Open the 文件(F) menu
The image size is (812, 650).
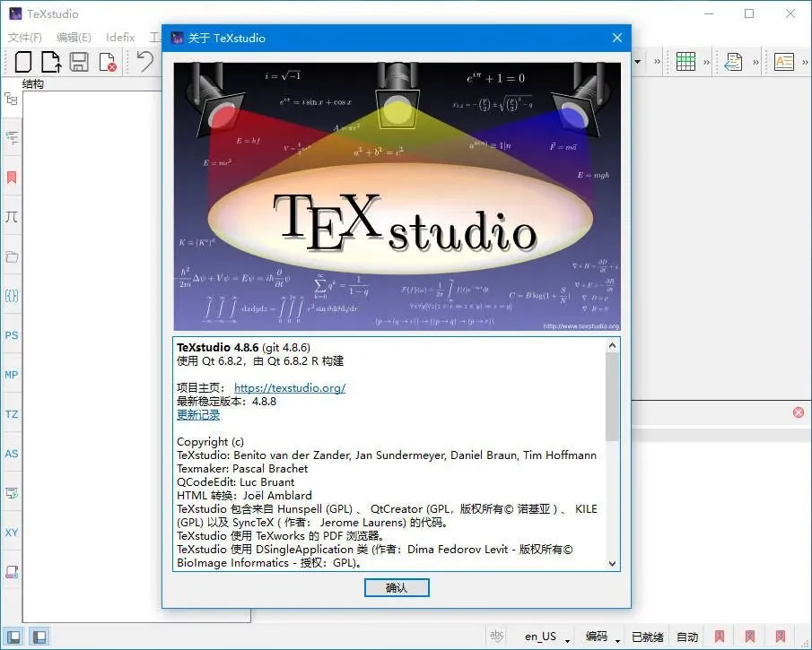pyautogui.click(x=25, y=38)
